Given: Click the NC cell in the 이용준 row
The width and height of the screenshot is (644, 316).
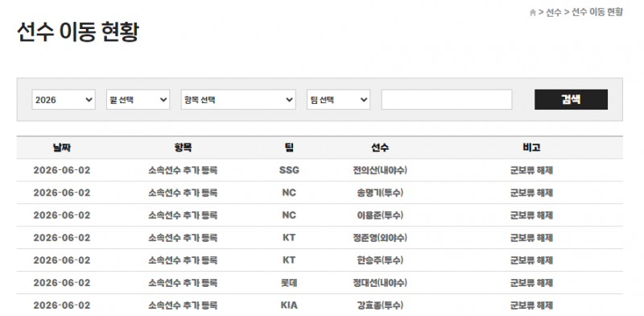Looking at the screenshot, I should [x=289, y=215].
